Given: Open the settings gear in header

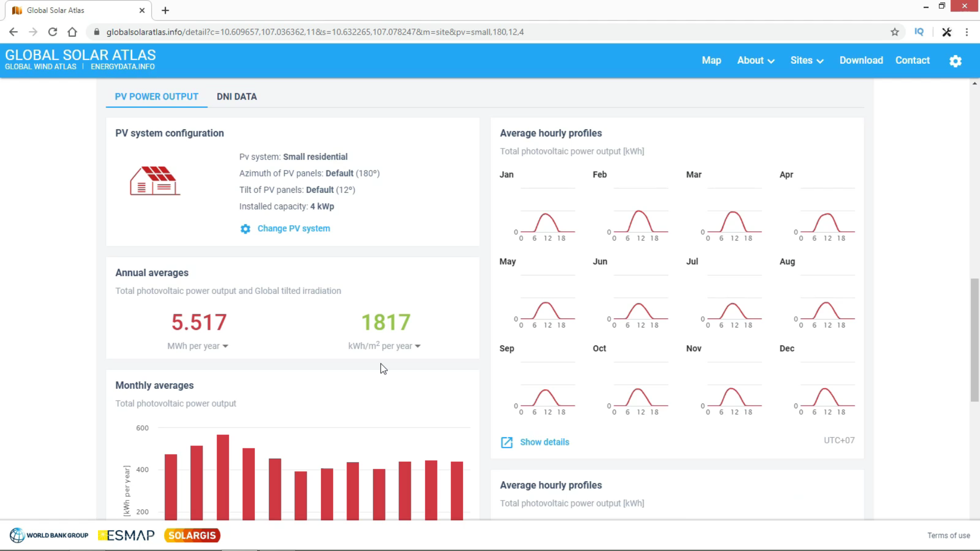Looking at the screenshot, I should (955, 61).
